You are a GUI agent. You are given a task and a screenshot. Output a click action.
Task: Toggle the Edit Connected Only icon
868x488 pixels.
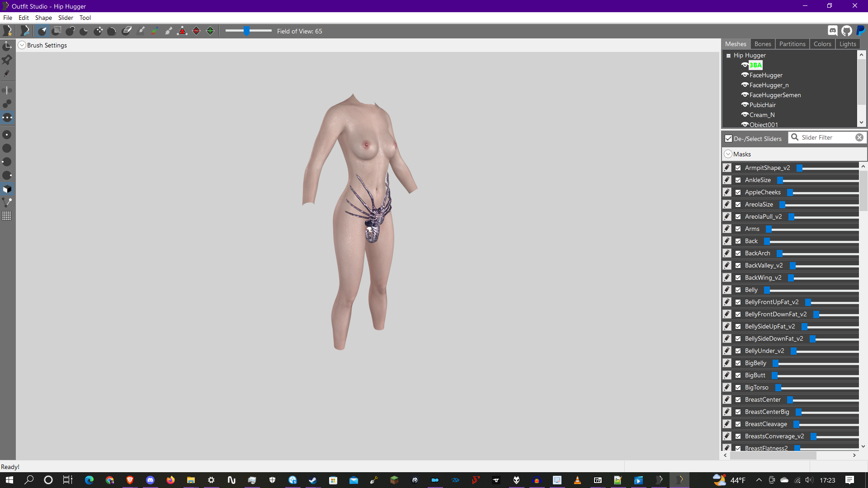coord(7,104)
